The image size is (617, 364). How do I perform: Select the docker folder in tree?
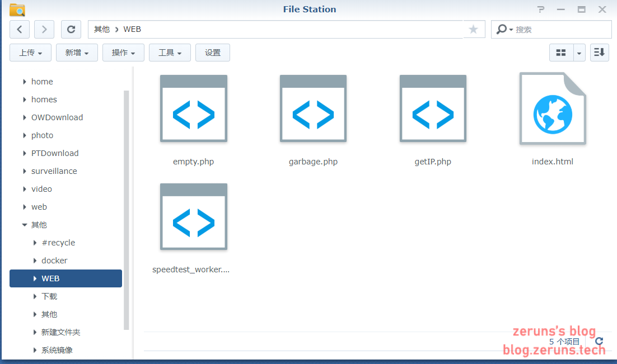click(54, 261)
